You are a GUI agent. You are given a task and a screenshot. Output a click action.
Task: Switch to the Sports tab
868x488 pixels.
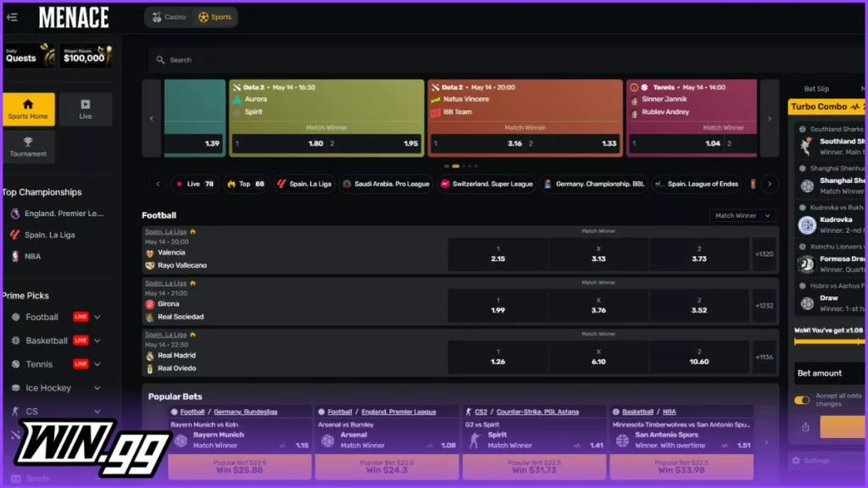(x=214, y=17)
